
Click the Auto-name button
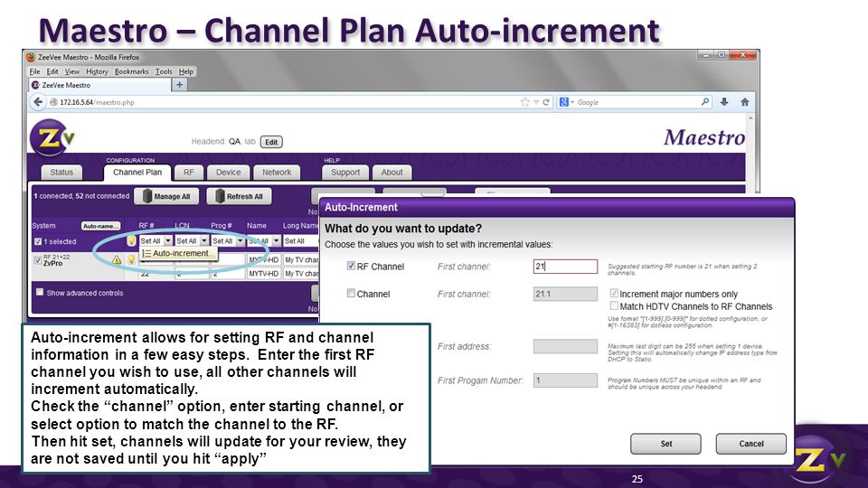100,226
